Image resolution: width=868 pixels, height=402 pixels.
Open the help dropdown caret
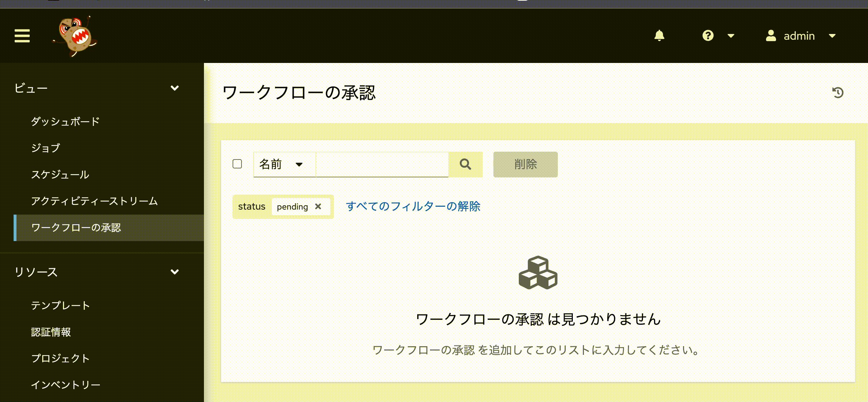[730, 35]
